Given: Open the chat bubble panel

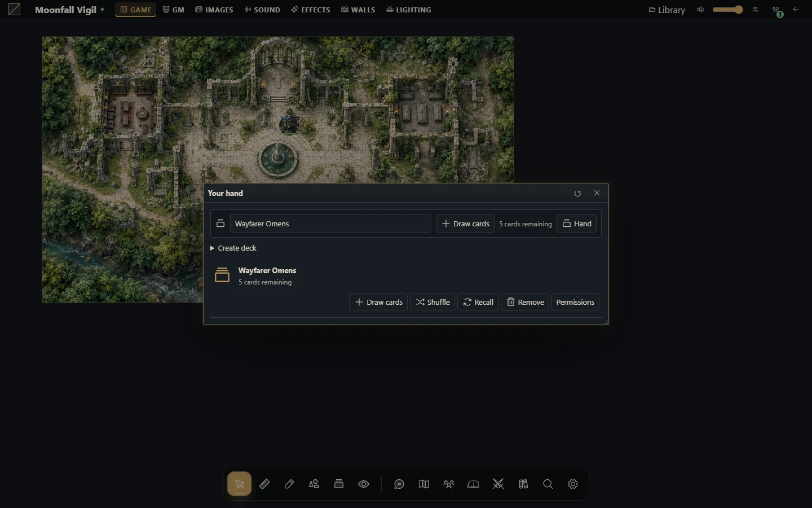Looking at the screenshot, I should pyautogui.click(x=399, y=484).
